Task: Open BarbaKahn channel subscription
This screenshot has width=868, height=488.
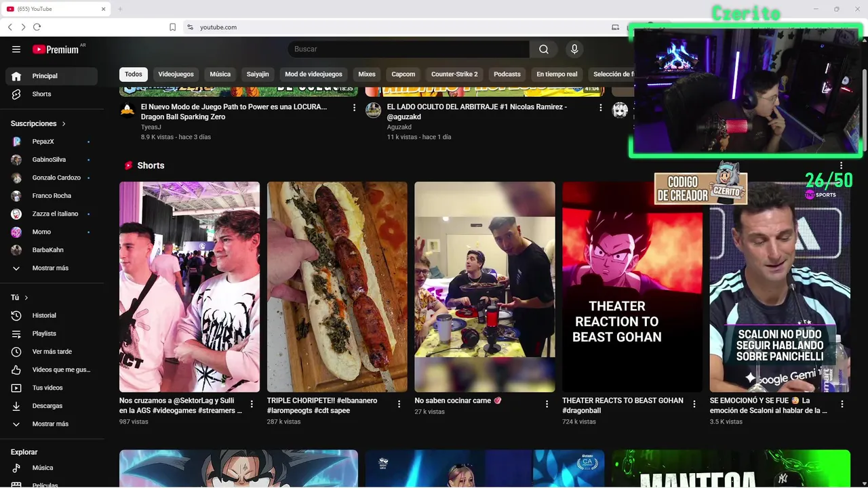Action: pos(52,250)
